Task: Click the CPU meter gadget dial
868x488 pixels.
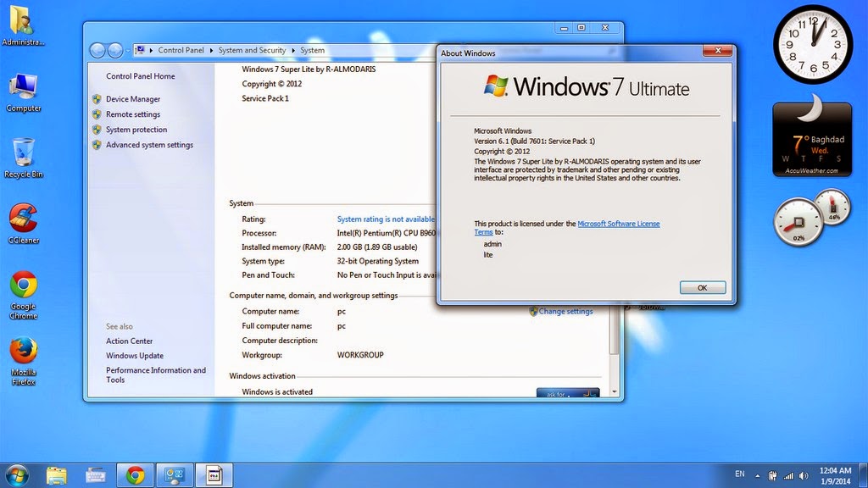Action: click(x=798, y=223)
